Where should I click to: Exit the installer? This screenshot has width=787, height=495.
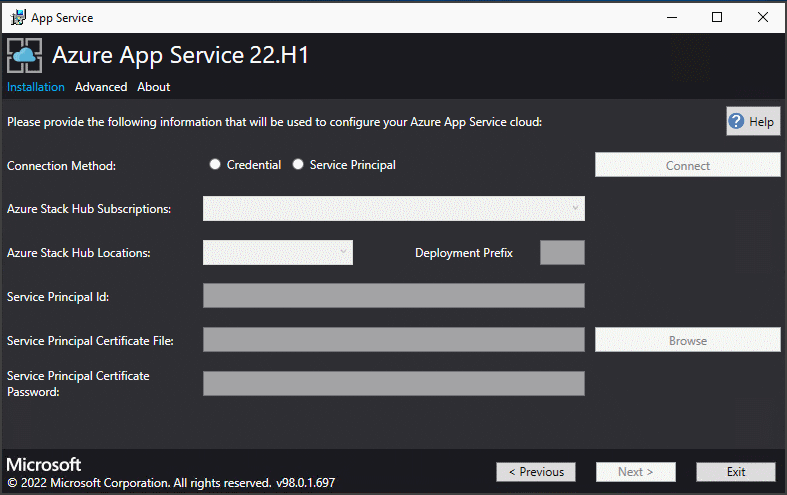pyautogui.click(x=736, y=472)
